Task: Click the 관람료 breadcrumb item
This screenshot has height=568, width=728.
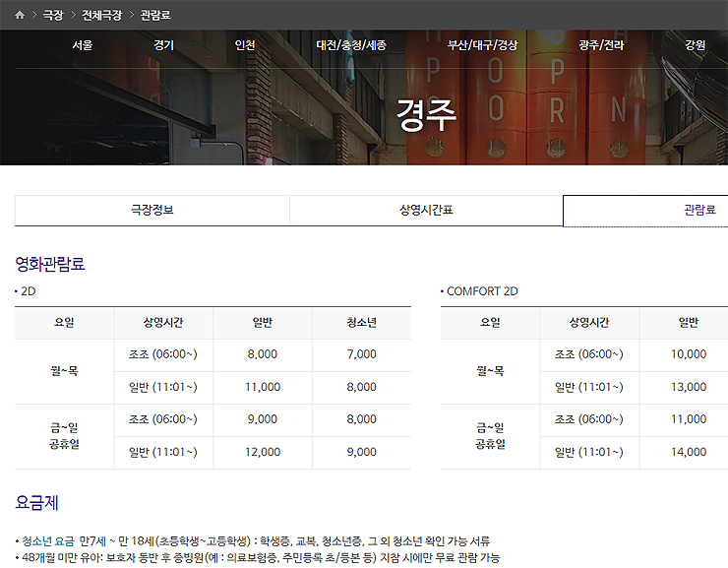Action: point(155,15)
